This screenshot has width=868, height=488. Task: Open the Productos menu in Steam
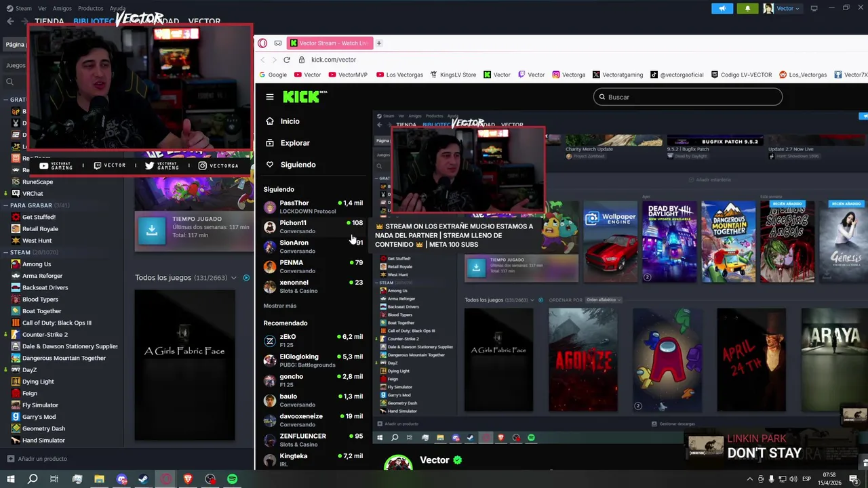(x=90, y=8)
